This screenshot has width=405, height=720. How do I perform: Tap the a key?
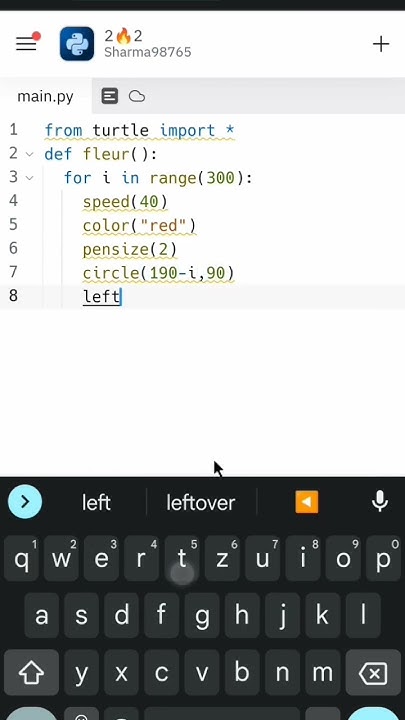[41, 616]
